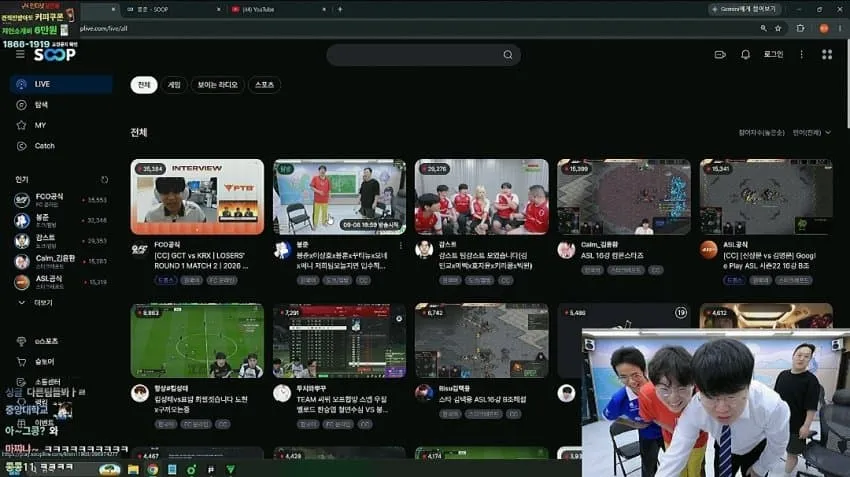
Task: Open Chrome extensions puzzle icon
Action: 801,28
